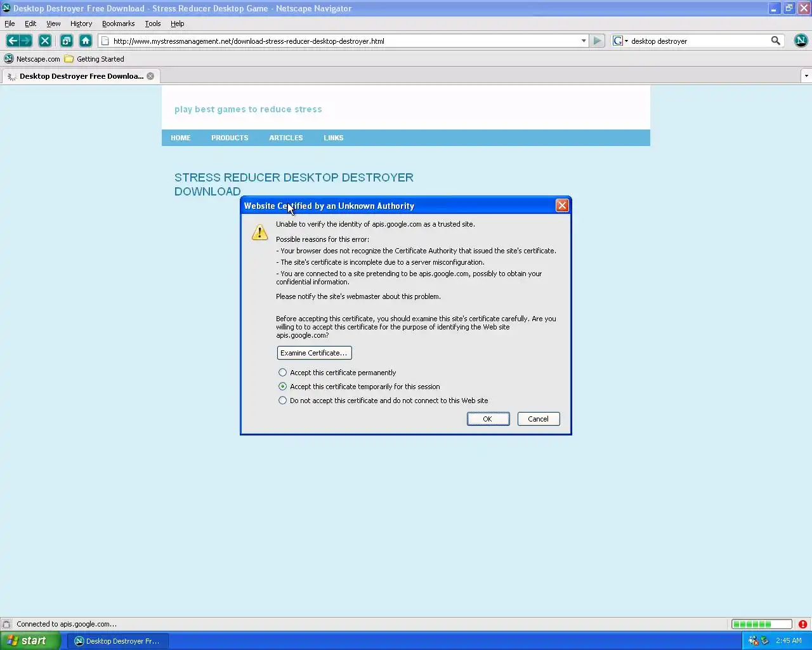The width and height of the screenshot is (812, 650).
Task: Click the red alert icon in status bar
Action: [802, 624]
